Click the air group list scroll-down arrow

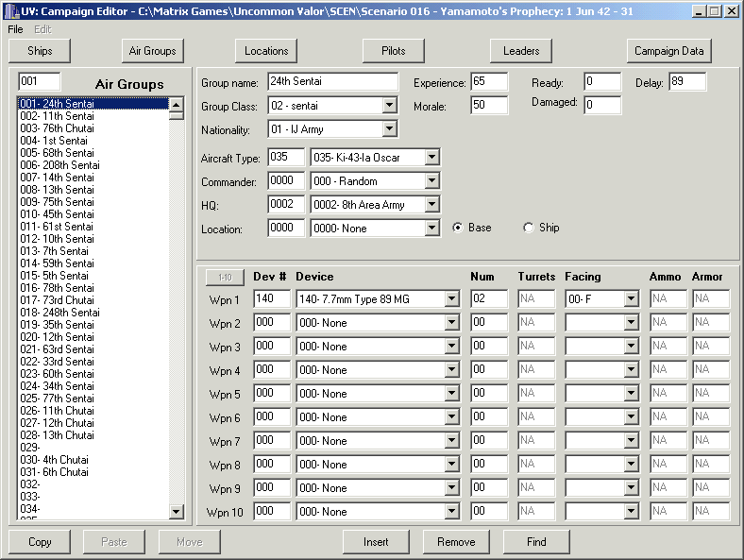(x=177, y=511)
